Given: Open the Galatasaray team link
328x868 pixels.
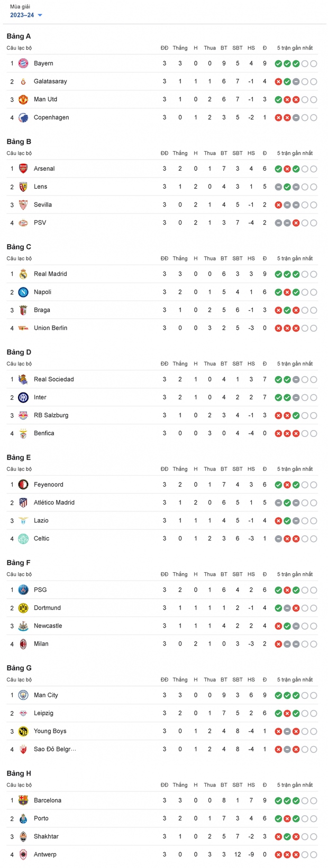Looking at the screenshot, I should click(x=50, y=81).
